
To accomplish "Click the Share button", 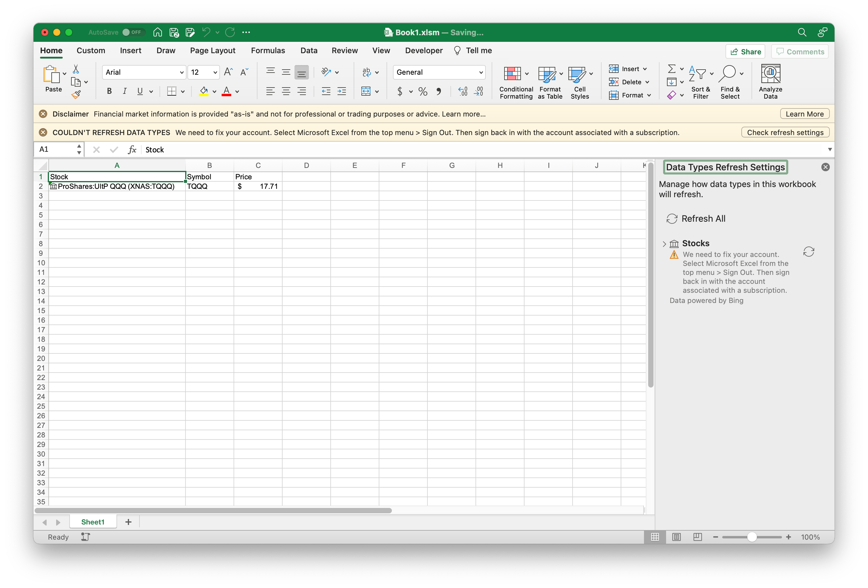I will coord(745,52).
